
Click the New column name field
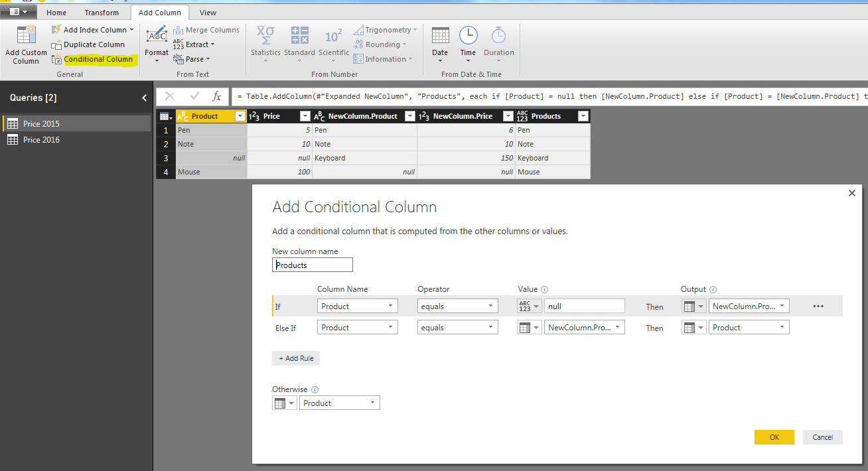click(x=313, y=265)
